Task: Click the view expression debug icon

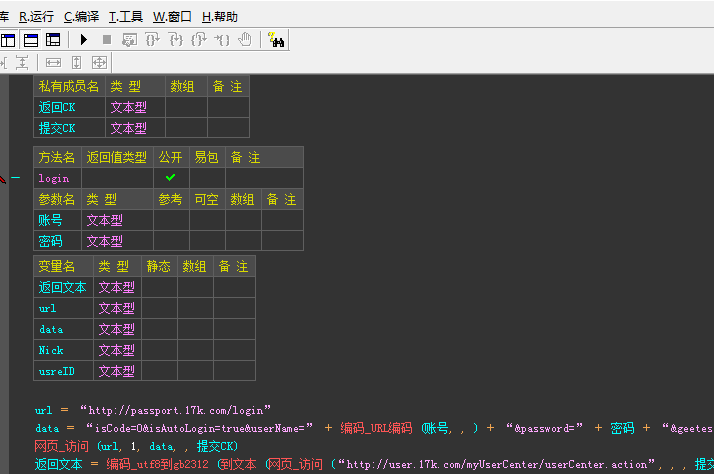Action: tap(129, 40)
